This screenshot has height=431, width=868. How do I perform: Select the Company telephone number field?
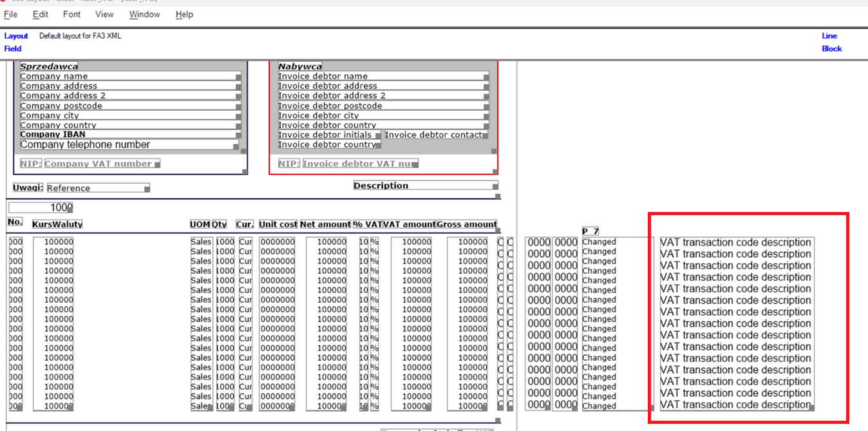coord(129,145)
